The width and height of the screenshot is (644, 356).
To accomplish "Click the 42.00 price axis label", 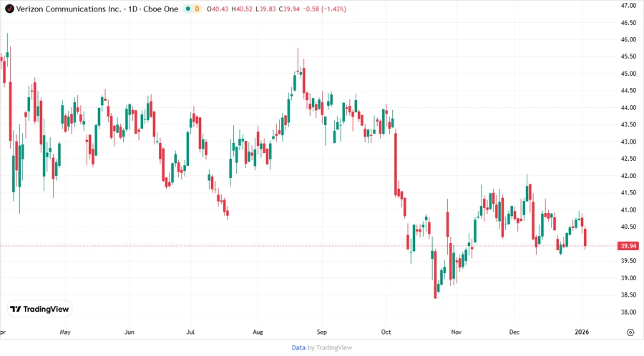I will [x=628, y=176].
